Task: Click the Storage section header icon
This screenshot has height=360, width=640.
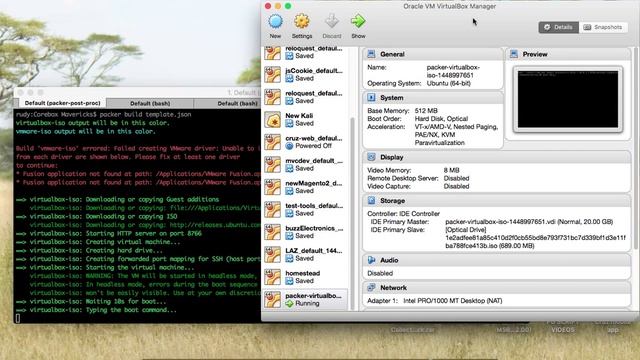Action: click(x=371, y=200)
